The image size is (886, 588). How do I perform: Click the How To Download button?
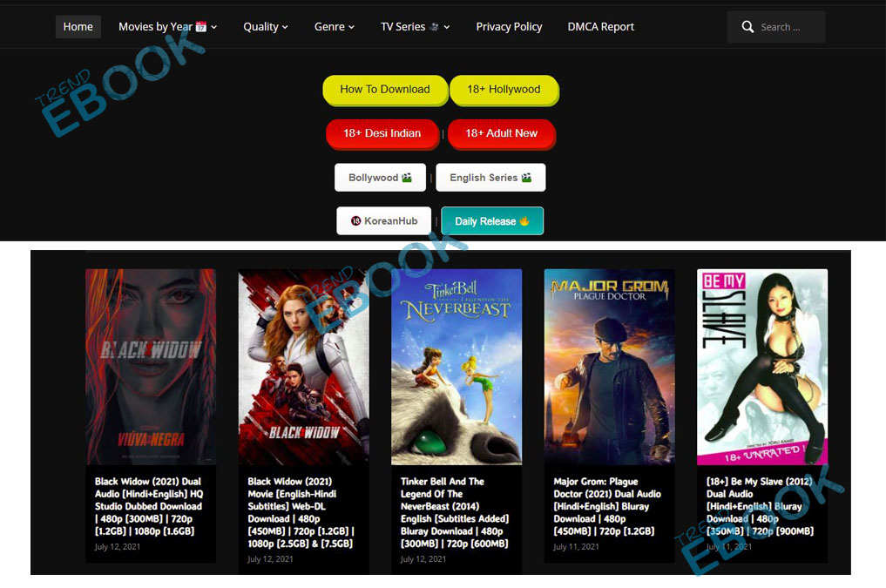(385, 90)
